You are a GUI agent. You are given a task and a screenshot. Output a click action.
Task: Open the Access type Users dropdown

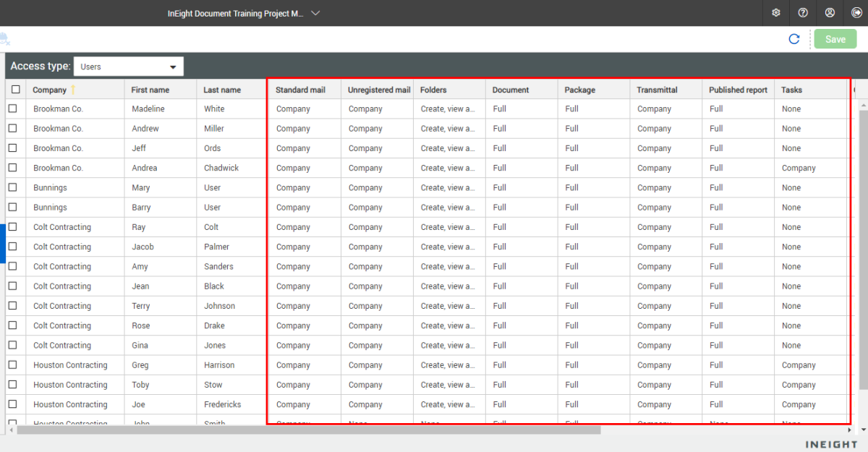[129, 67]
